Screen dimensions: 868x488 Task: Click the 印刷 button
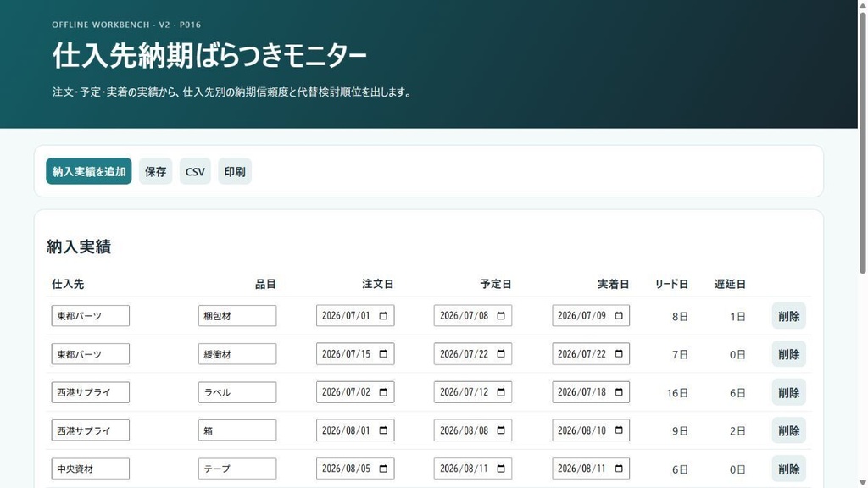tap(235, 171)
